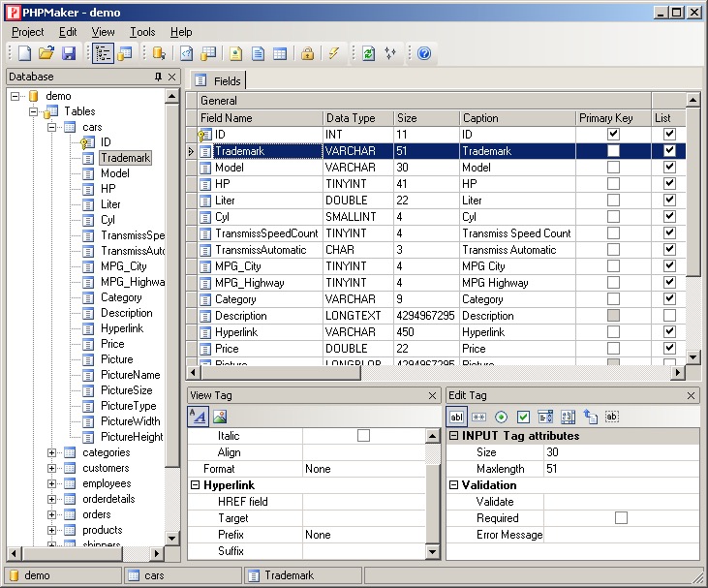
Task: Click the Open Project folder icon
Action: point(46,53)
